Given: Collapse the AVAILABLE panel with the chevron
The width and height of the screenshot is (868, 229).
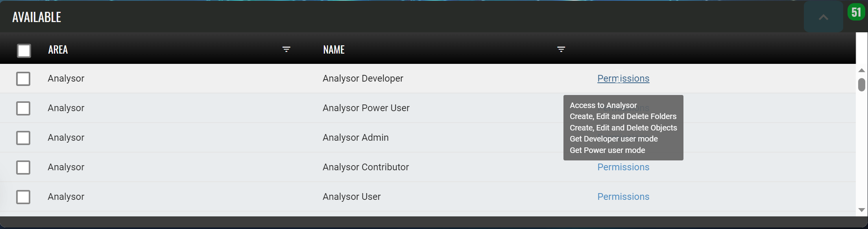Looking at the screenshot, I should tap(824, 17).
